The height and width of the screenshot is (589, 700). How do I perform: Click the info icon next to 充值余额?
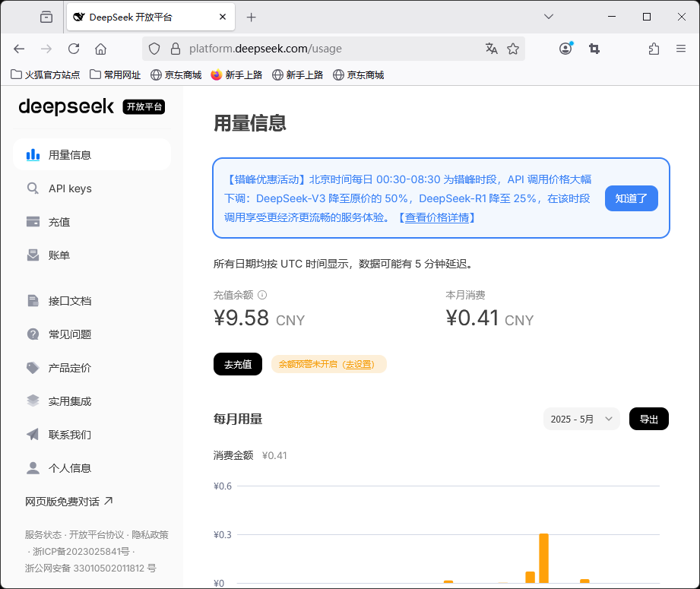coord(262,295)
